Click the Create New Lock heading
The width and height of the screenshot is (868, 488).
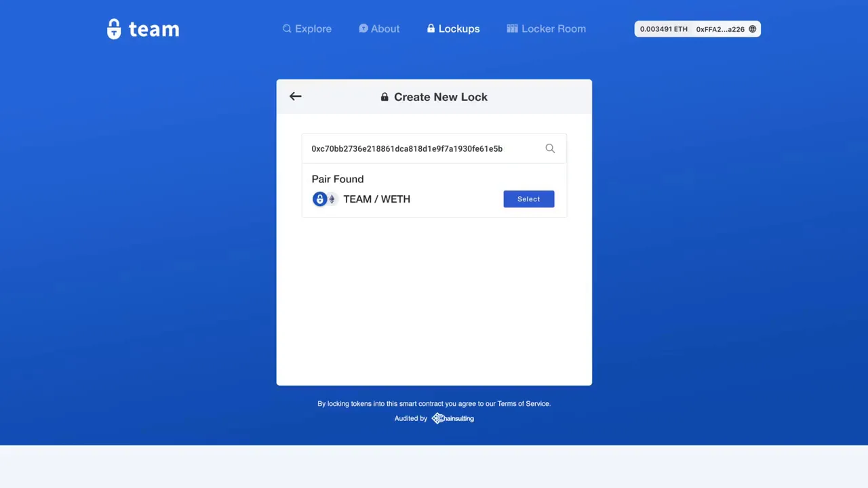coord(434,97)
